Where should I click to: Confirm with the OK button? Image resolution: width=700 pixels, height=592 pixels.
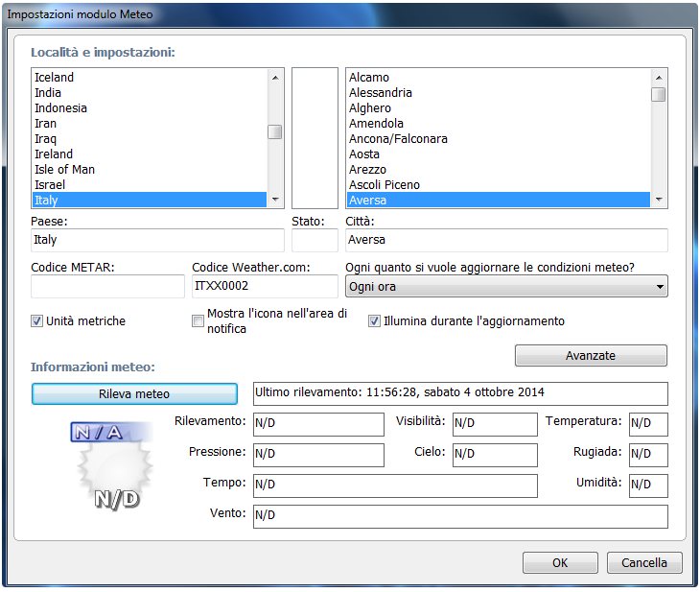tap(560, 563)
